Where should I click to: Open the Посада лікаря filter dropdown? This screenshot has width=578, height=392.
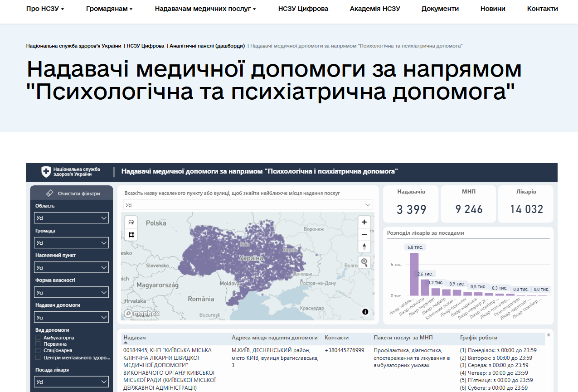coord(72,382)
